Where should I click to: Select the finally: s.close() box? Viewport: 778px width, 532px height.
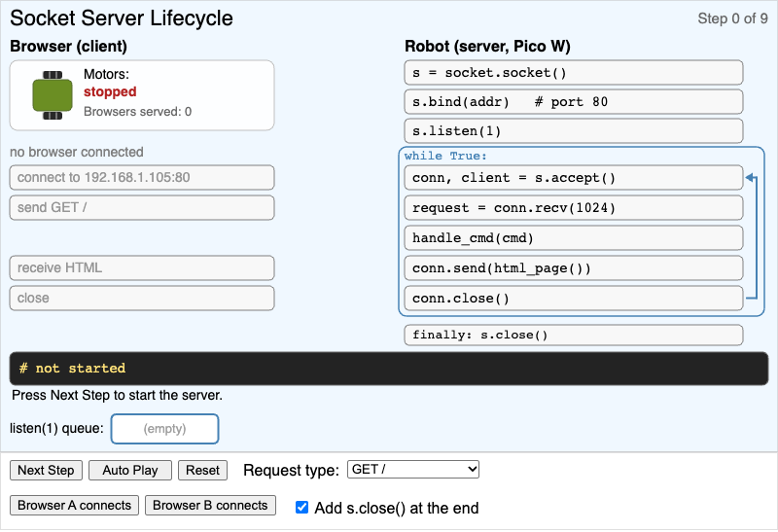pos(574,335)
